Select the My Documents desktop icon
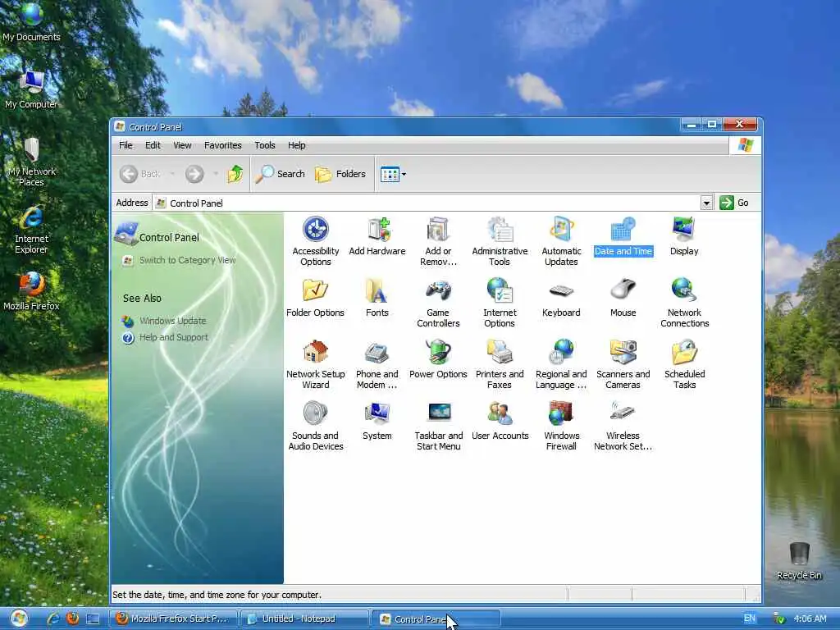 [32, 22]
